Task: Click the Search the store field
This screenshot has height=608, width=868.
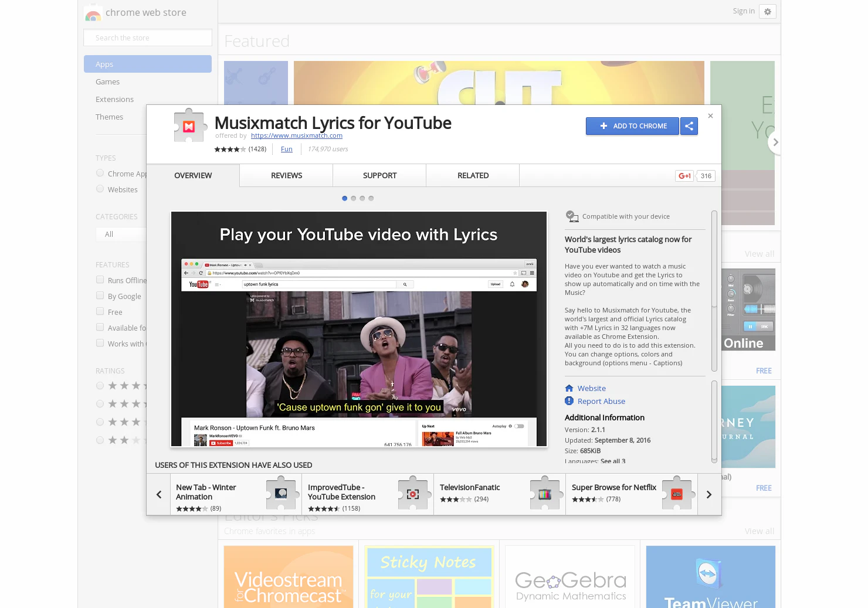Action: point(148,38)
